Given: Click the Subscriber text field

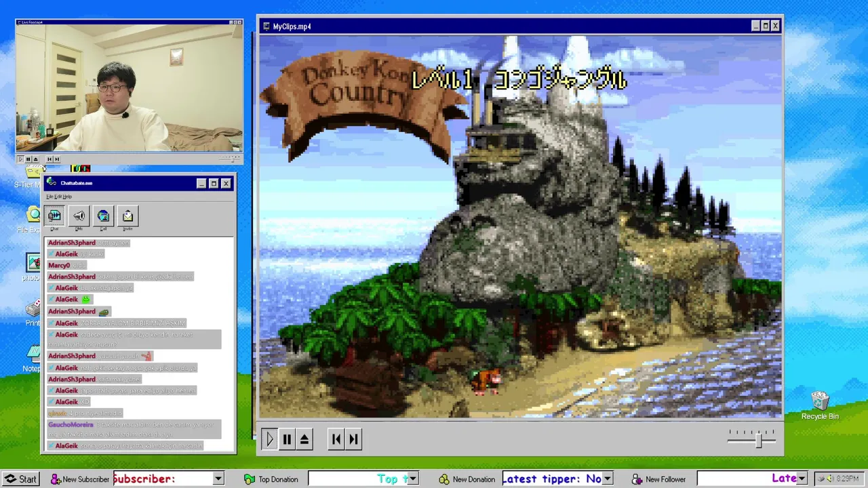Looking at the screenshot, I should pyautogui.click(x=163, y=479).
